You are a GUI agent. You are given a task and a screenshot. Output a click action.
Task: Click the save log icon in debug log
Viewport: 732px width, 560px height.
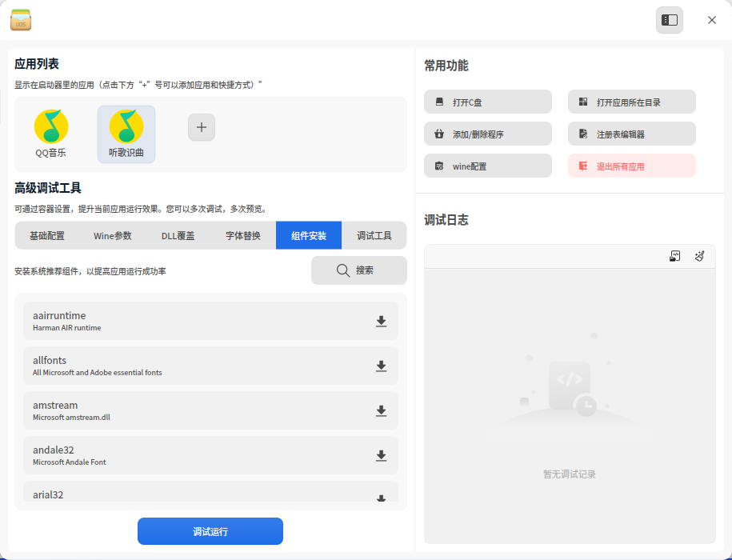(675, 256)
